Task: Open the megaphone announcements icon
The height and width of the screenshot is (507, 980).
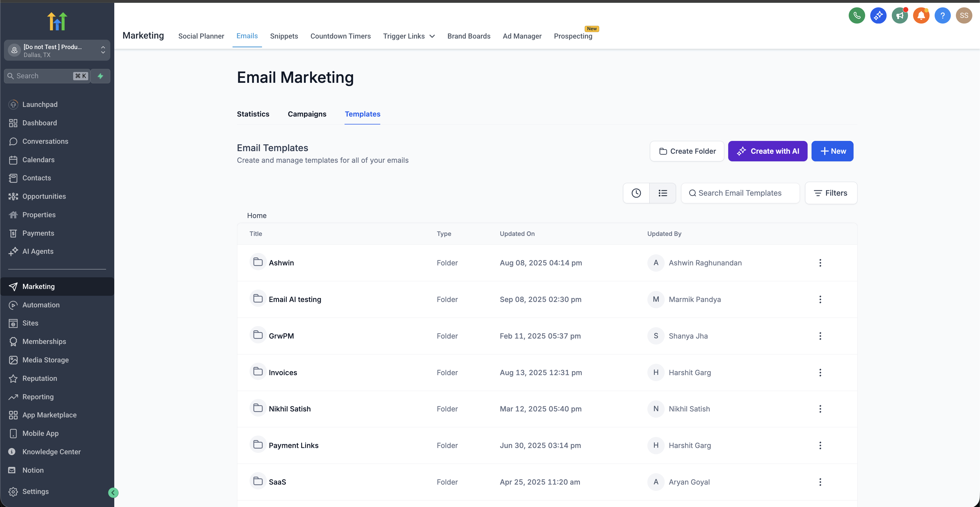Action: (899, 16)
